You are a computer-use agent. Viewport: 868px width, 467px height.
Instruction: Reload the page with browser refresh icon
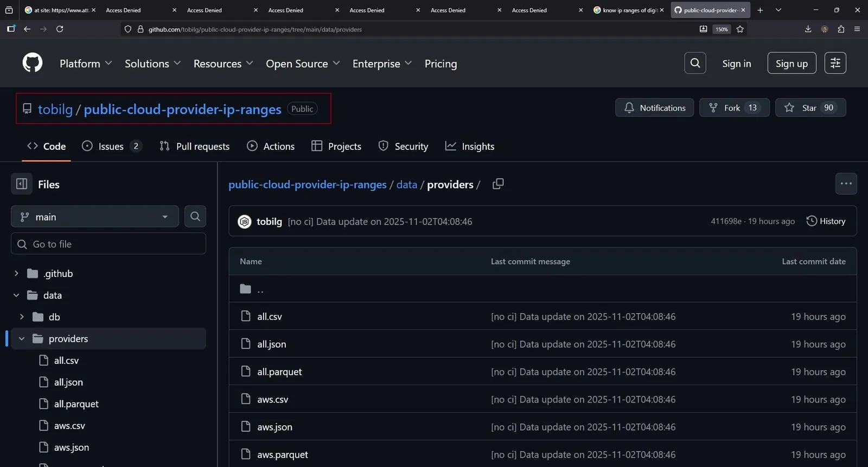(x=60, y=29)
